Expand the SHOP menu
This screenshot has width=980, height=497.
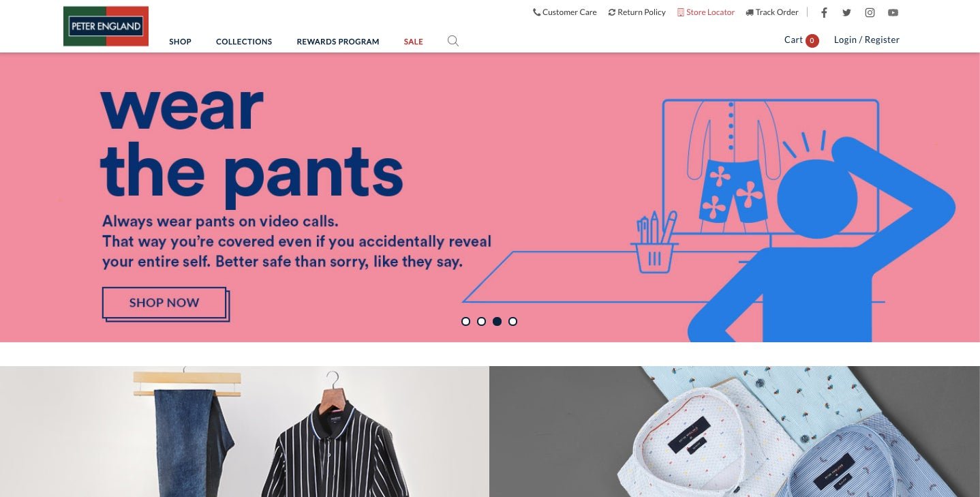coord(180,42)
